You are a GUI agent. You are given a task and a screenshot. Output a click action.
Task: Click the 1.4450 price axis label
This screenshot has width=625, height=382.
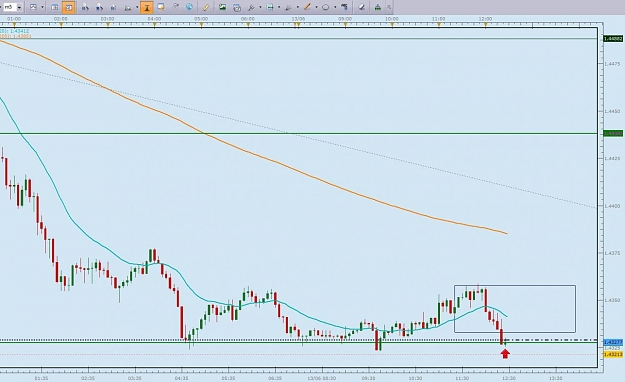(612, 111)
